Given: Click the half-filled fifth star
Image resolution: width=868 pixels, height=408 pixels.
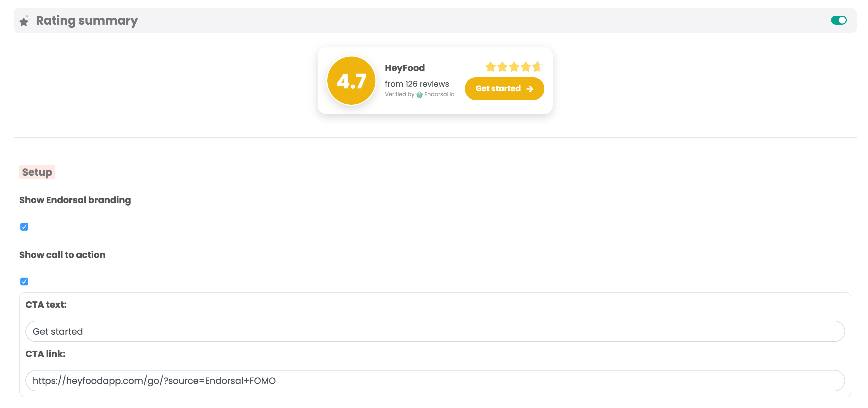Looking at the screenshot, I should coord(538,67).
